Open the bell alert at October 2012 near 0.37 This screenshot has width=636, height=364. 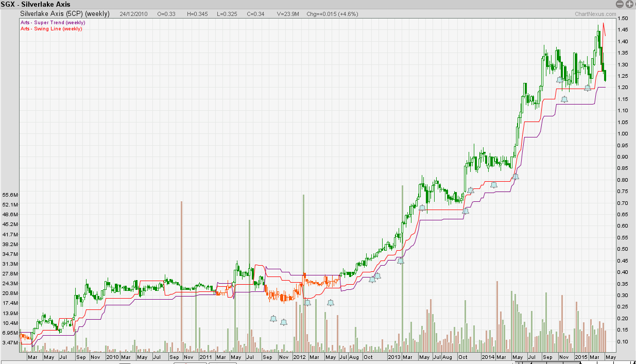[x=372, y=280]
